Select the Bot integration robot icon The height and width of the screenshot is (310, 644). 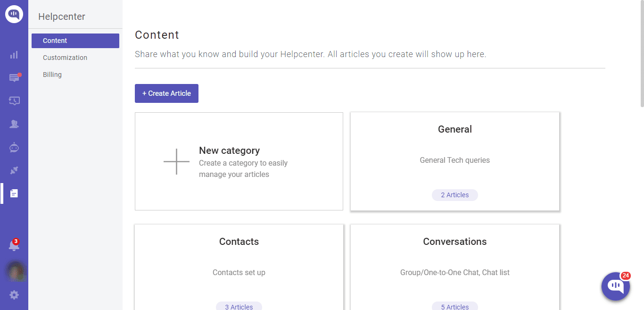pos(14,147)
